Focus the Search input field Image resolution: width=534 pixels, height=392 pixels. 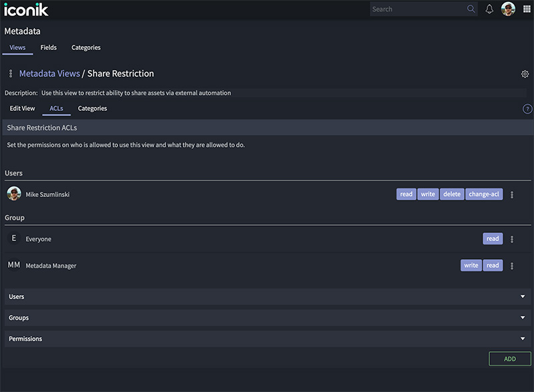pyautogui.click(x=419, y=9)
